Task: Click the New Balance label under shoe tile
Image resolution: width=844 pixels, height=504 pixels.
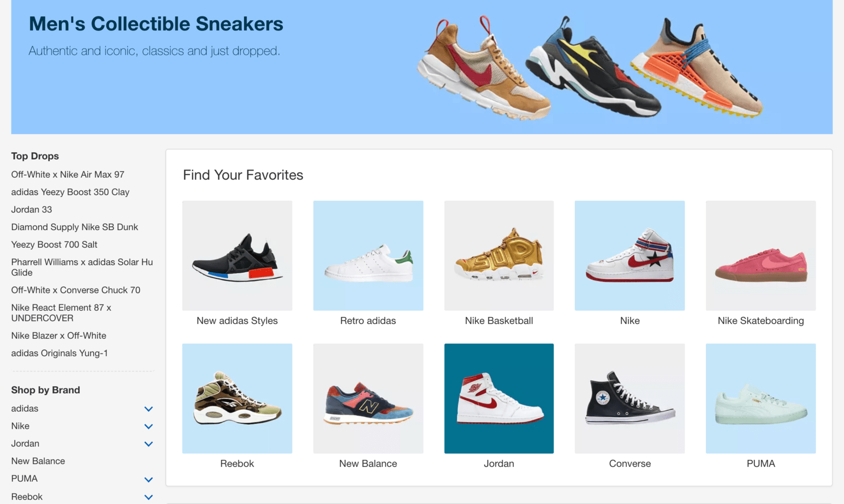Action: click(x=368, y=464)
